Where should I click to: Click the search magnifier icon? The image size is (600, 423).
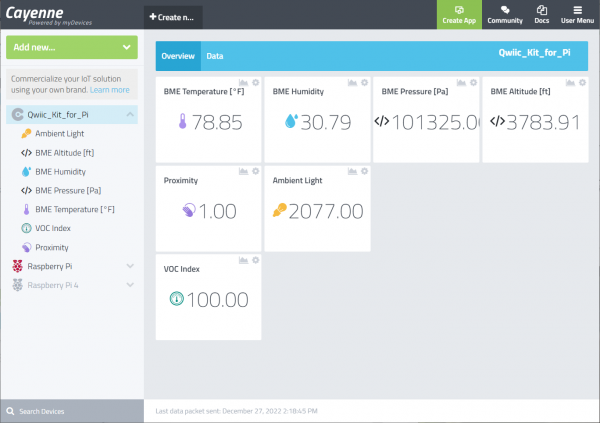(10, 412)
